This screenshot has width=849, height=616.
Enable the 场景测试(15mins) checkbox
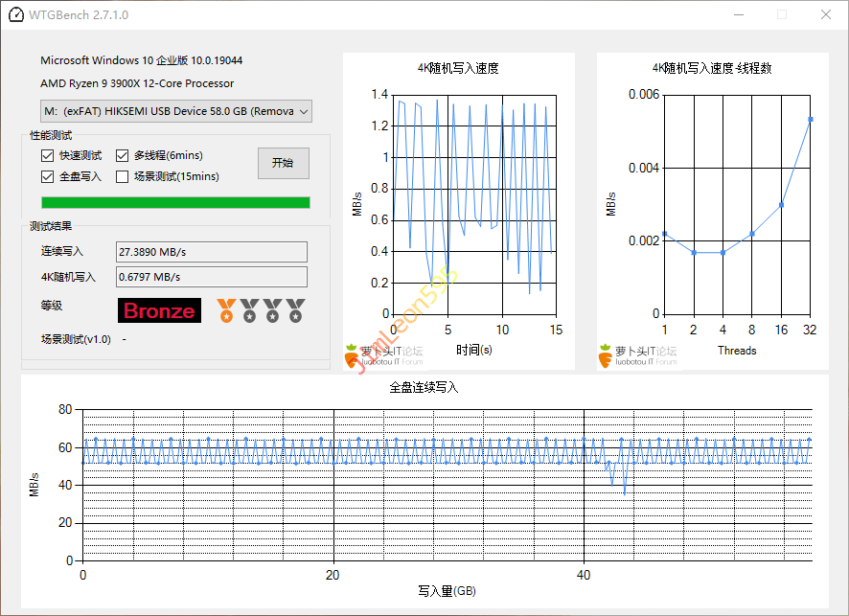(123, 176)
